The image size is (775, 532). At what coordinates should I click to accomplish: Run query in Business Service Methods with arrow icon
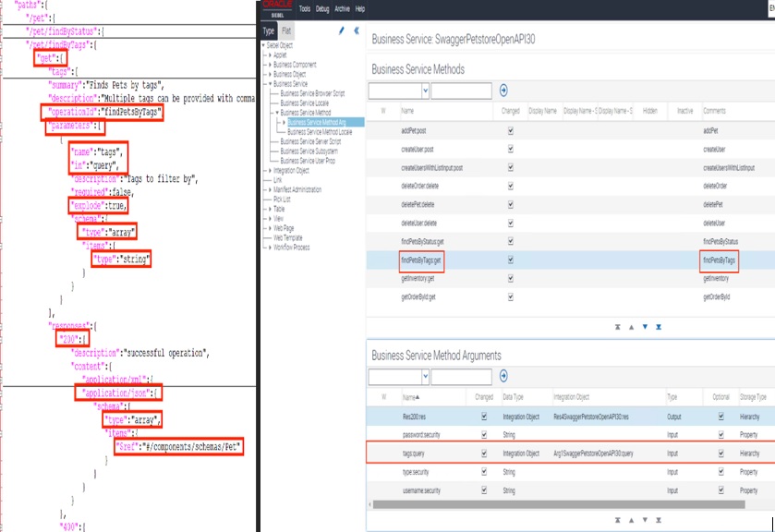(x=503, y=90)
